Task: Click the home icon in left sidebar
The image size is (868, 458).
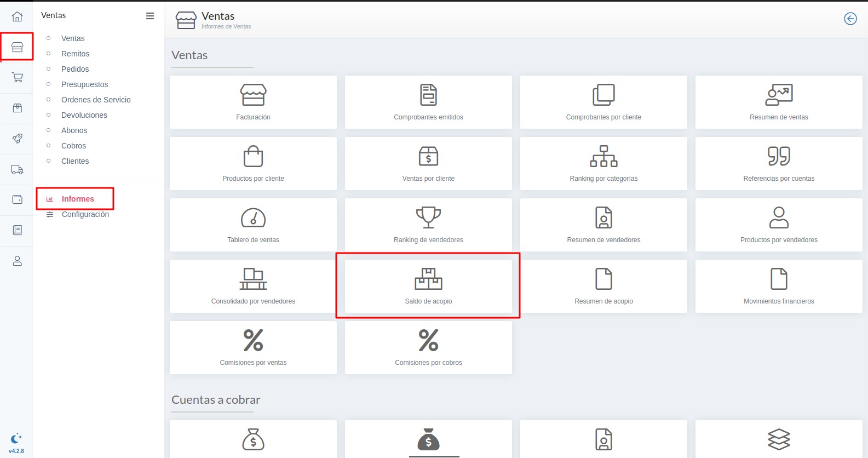Action: click(x=17, y=16)
